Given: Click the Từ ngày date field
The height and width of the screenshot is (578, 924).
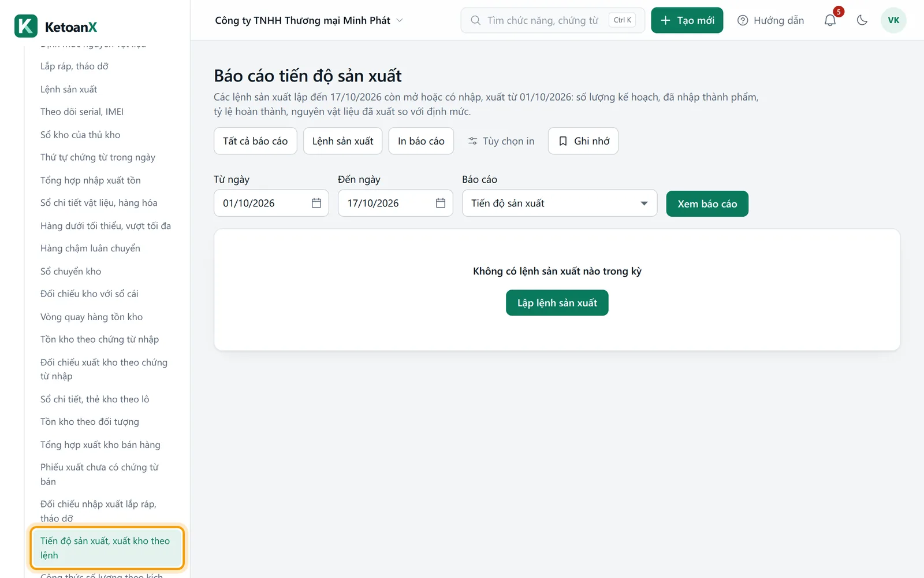Looking at the screenshot, I should click(271, 203).
